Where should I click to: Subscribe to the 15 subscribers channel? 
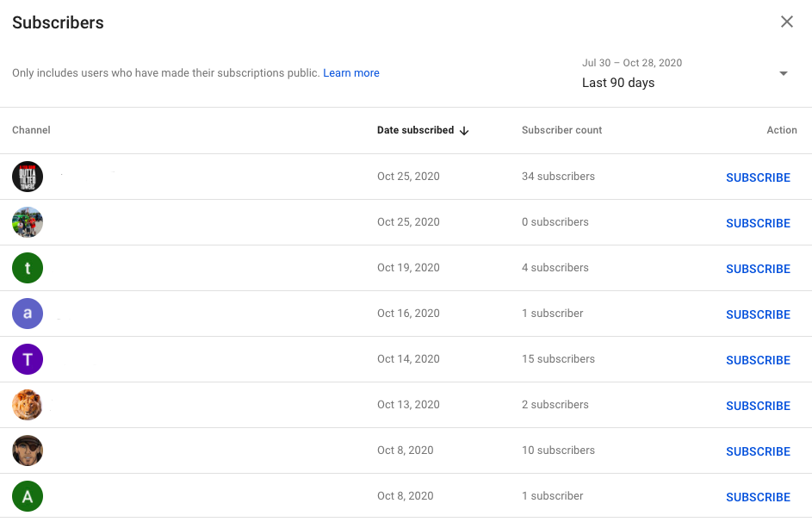pyautogui.click(x=758, y=360)
